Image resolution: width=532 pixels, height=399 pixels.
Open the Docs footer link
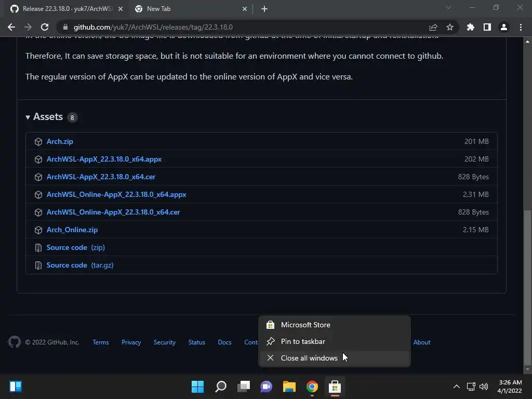pos(224,342)
